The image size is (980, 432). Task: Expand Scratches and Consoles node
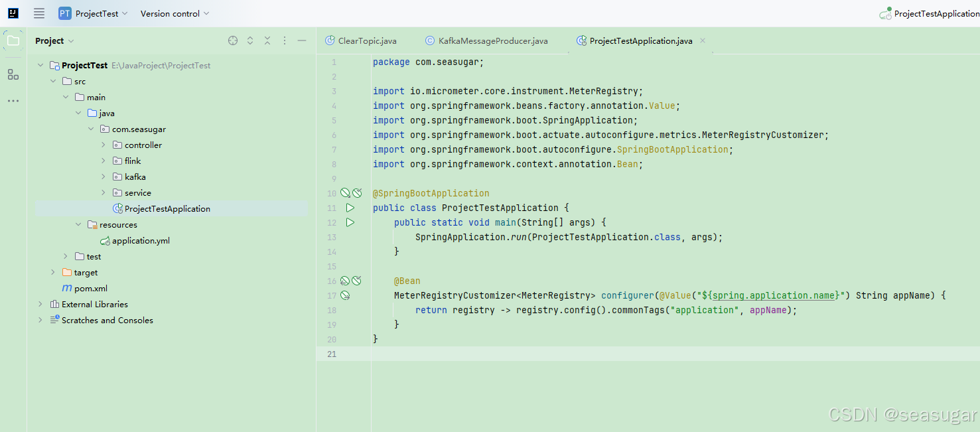click(40, 321)
